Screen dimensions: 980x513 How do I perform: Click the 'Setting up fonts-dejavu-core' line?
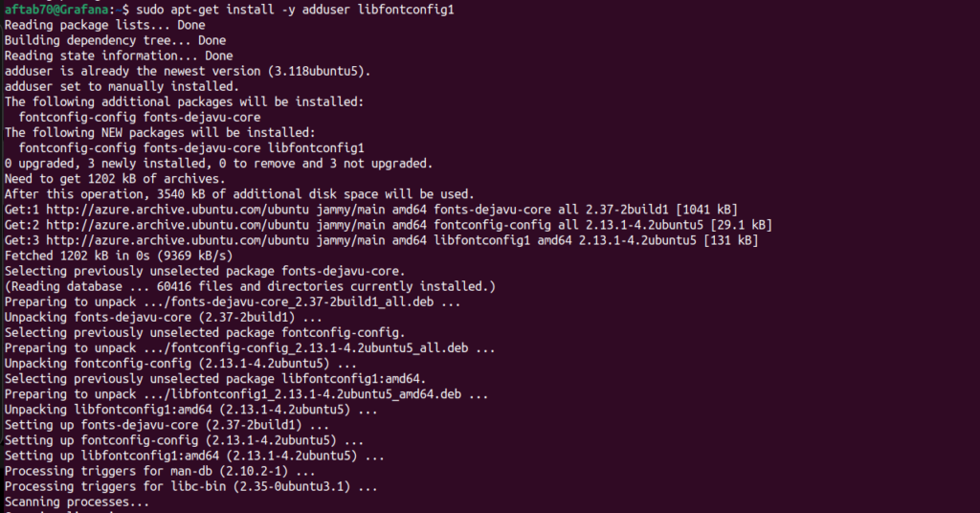[167, 425]
